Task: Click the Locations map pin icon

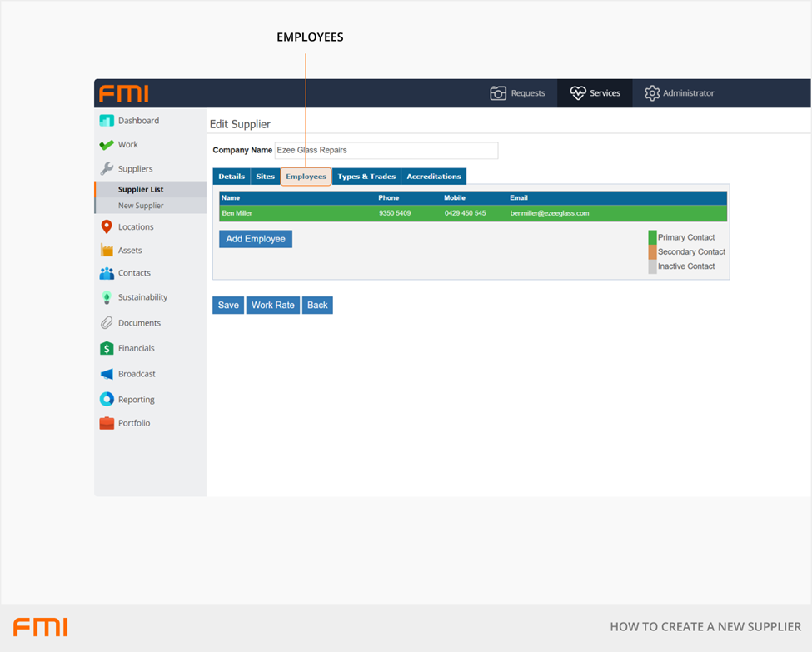Action: pos(107,226)
